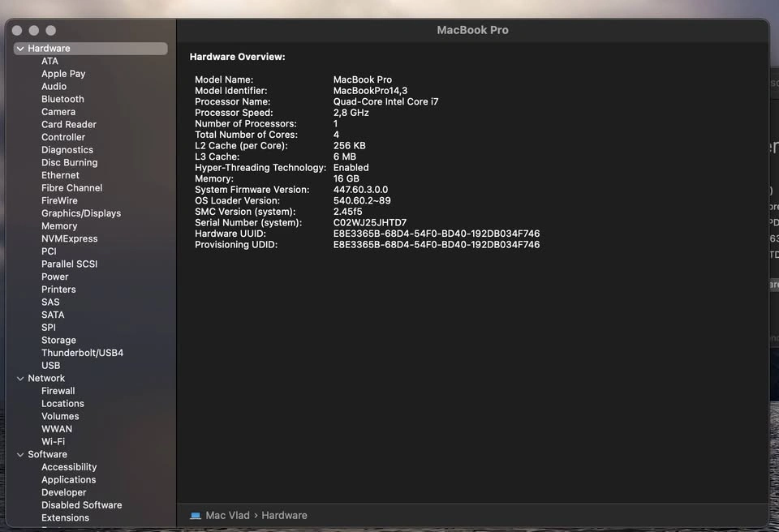The height and width of the screenshot is (532, 779).
Task: Open the Graphics/Displays hardware entry
Action: tap(81, 213)
